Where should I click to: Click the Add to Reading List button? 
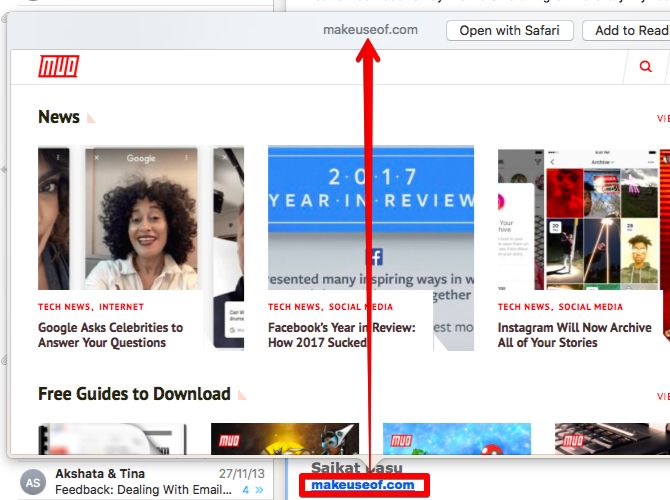(626, 30)
